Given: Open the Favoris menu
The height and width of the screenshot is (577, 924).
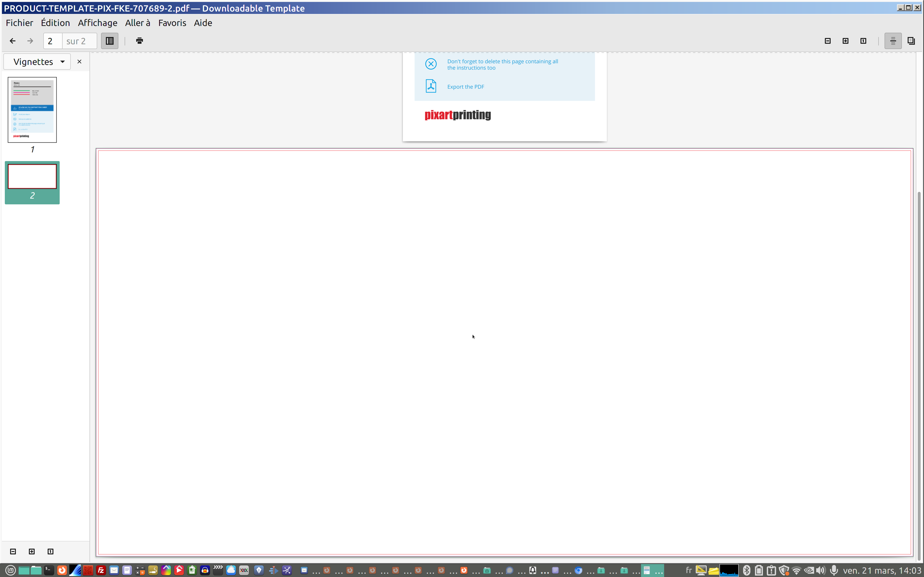Looking at the screenshot, I should [x=172, y=23].
